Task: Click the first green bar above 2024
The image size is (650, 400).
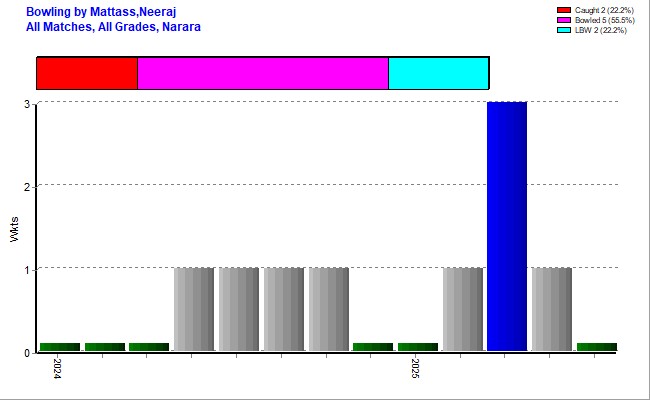Action: [60, 347]
